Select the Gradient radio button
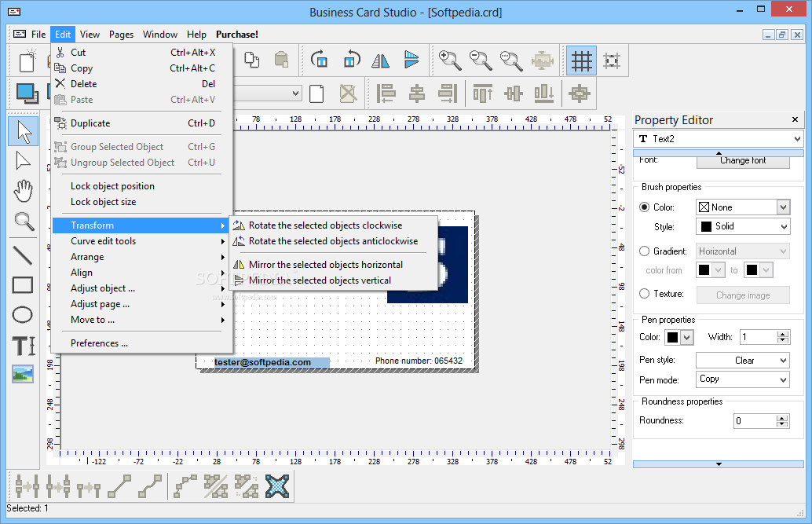 tap(644, 251)
